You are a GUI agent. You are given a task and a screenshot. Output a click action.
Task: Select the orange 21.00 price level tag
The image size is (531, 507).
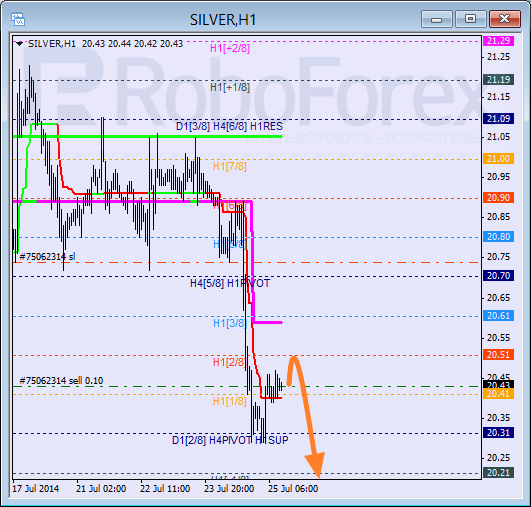click(x=498, y=159)
